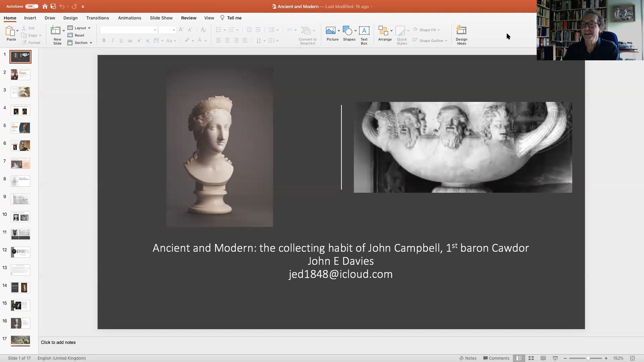644x362 pixels.
Task: Open the Shapes gallery
Action: point(348,31)
